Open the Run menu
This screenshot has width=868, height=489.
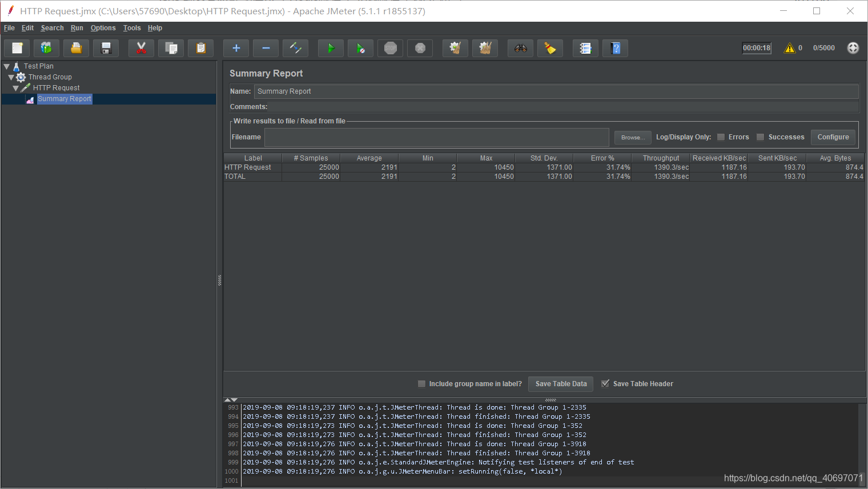[77, 28]
